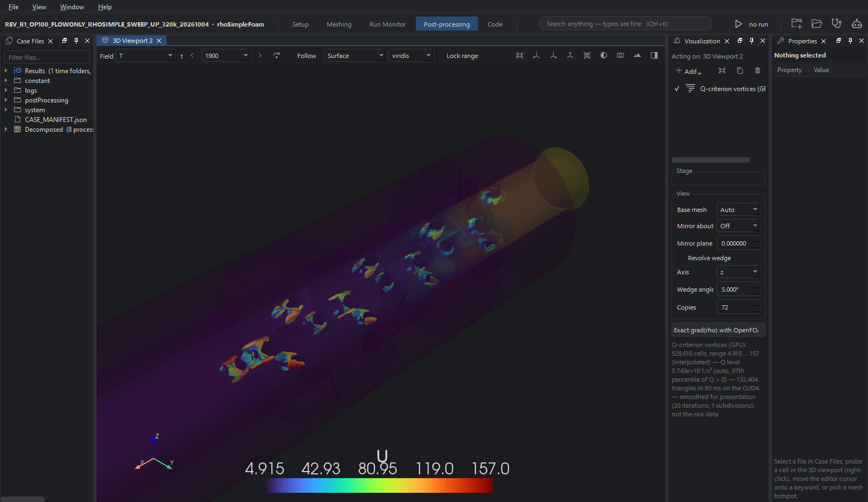Open the Mirror about dropdown
This screenshot has height=502, width=868.
point(738,226)
